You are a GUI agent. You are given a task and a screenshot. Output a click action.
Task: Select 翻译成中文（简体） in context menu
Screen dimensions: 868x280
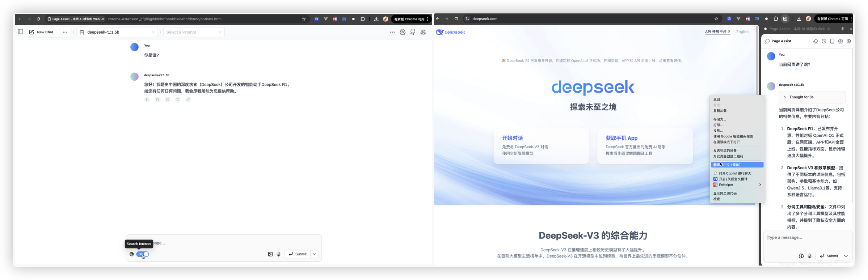tap(737, 165)
